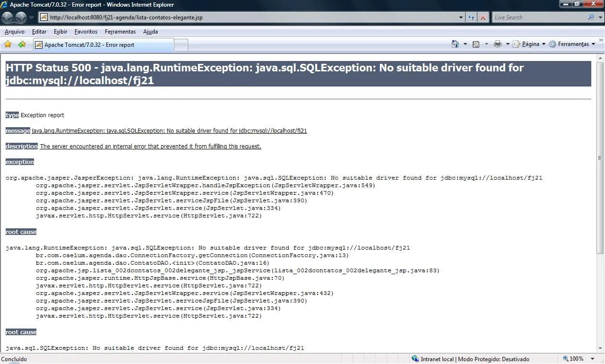Expand the Print options dropdown arrow

[x=508, y=44]
